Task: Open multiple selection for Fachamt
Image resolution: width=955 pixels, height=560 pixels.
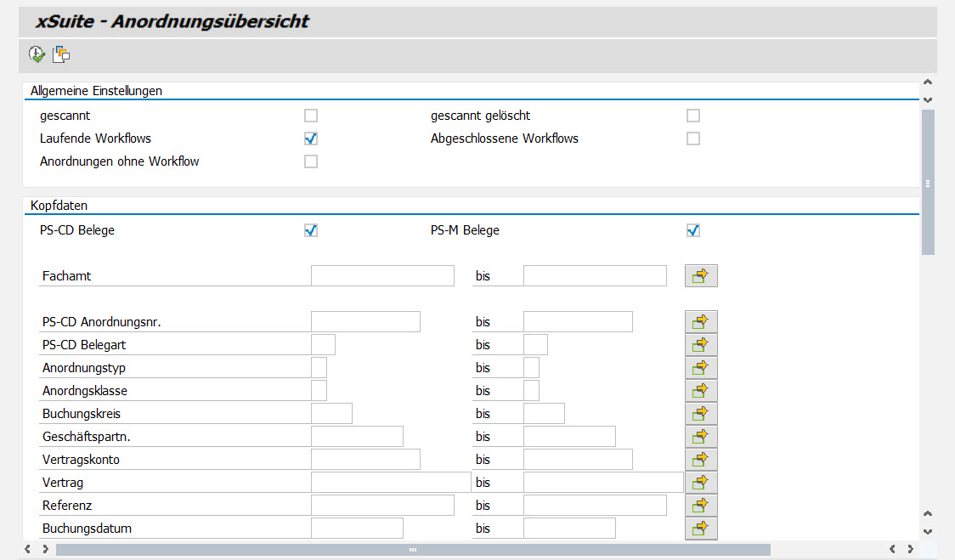Action: 700,275
